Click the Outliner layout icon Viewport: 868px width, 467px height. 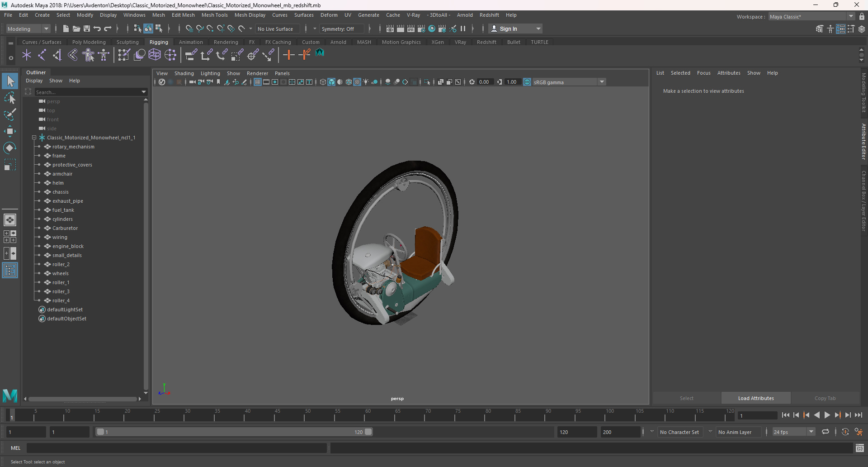(x=10, y=271)
